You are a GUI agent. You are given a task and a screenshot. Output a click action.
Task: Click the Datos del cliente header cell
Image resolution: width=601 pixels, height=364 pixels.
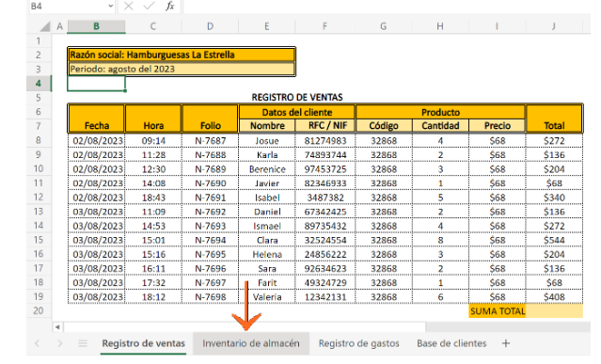[296, 112]
